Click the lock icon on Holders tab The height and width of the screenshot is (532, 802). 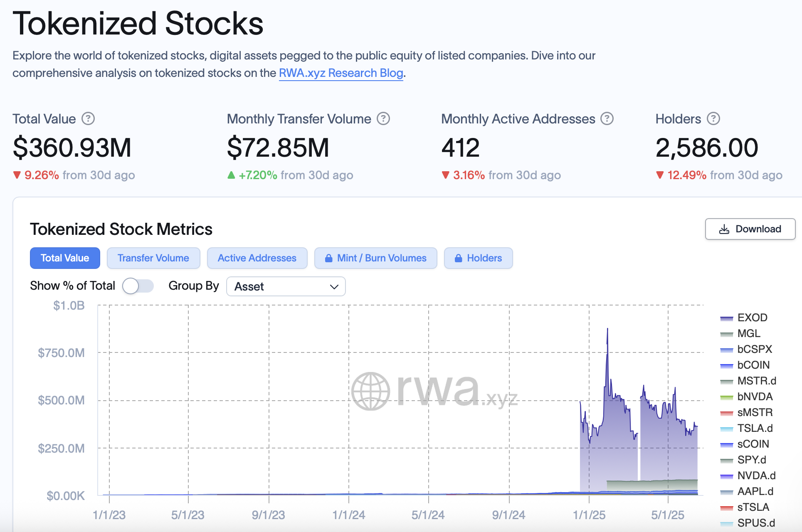tap(458, 258)
